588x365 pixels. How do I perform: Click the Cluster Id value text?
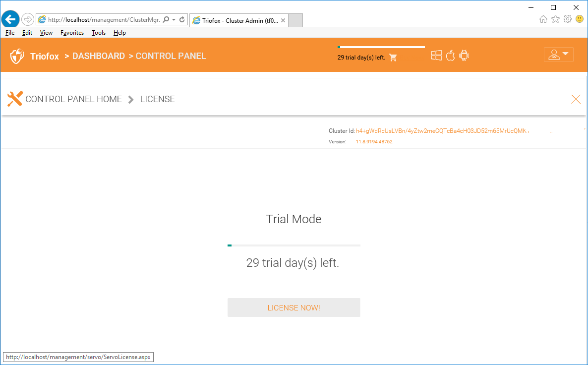point(442,131)
